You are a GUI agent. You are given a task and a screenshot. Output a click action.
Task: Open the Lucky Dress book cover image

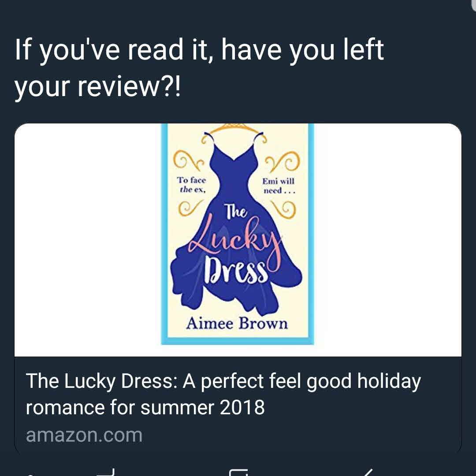pos(238,234)
